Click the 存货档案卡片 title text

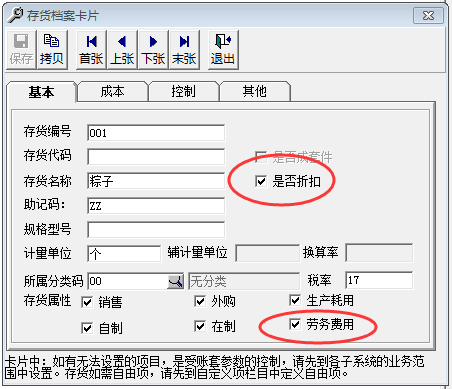point(63,16)
